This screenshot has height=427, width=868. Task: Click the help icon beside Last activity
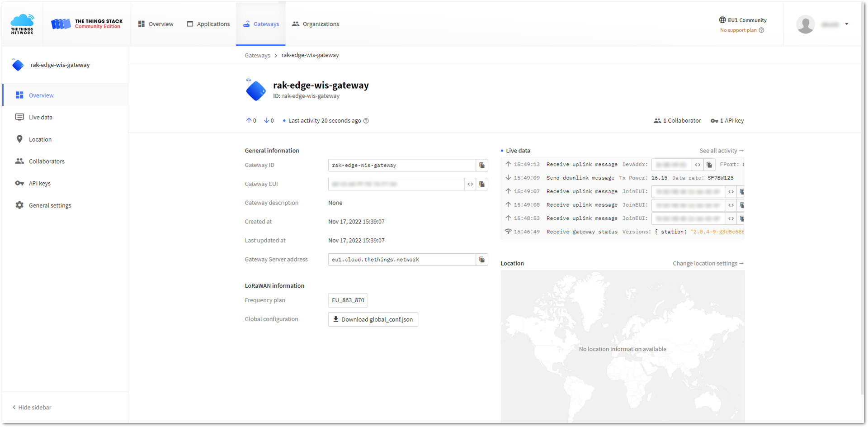pos(366,121)
